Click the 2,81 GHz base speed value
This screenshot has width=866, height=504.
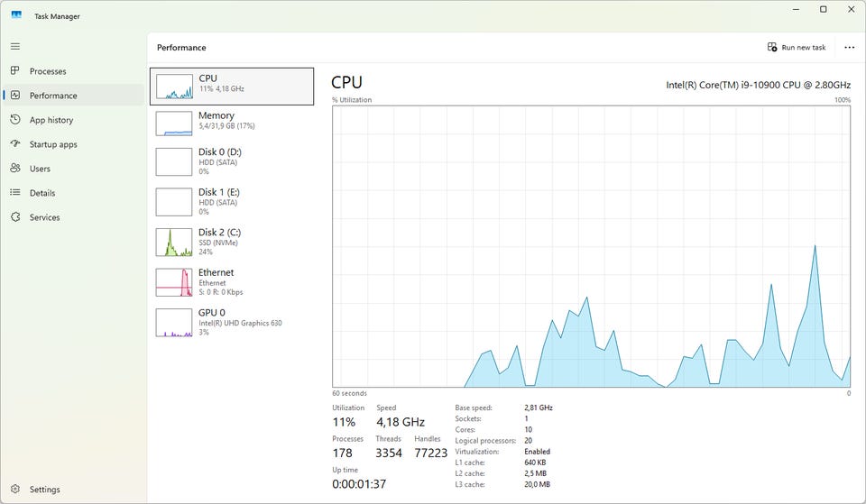tap(538, 408)
